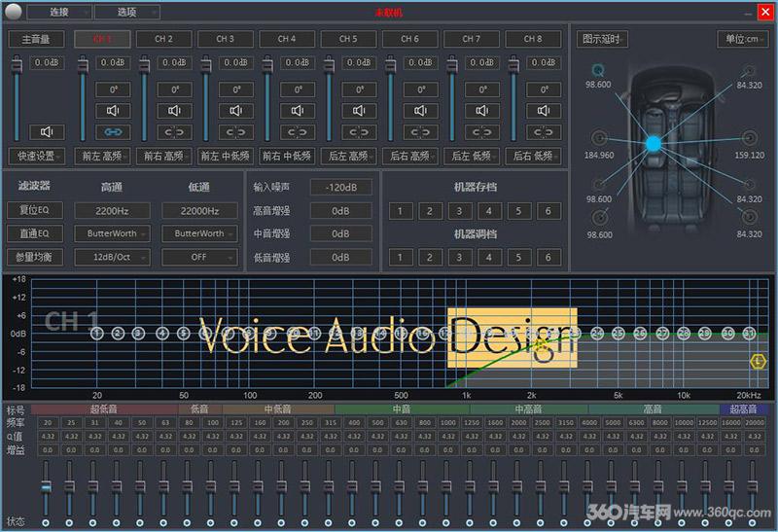Image resolution: width=778 pixels, height=532 pixels.
Task: Click the blue listening position dot in car
Action: coord(654,144)
